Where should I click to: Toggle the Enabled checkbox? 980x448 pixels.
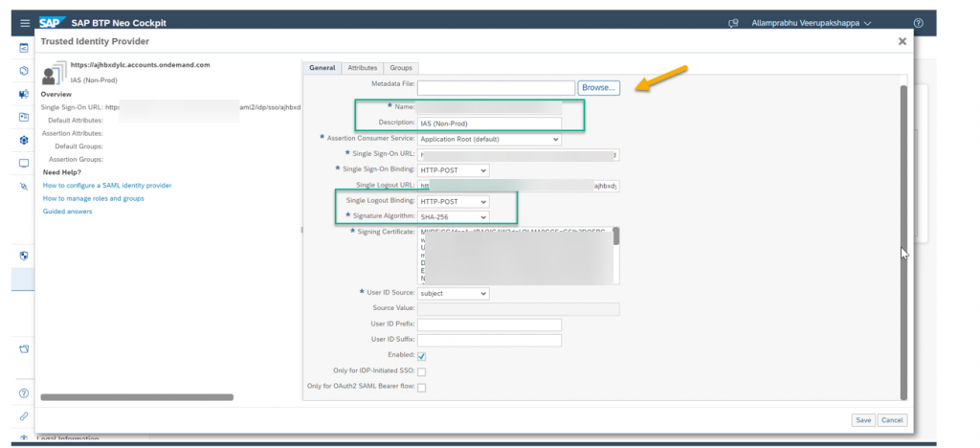point(421,356)
